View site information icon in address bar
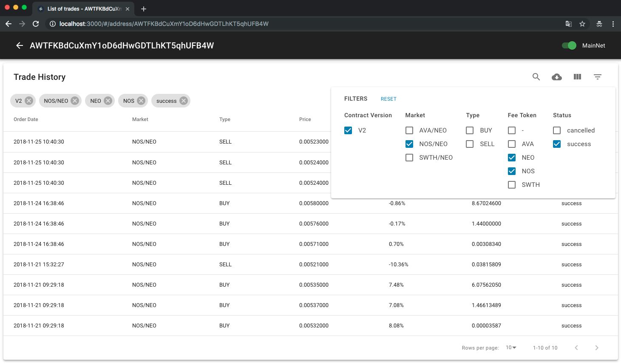621x364 pixels. [x=53, y=24]
